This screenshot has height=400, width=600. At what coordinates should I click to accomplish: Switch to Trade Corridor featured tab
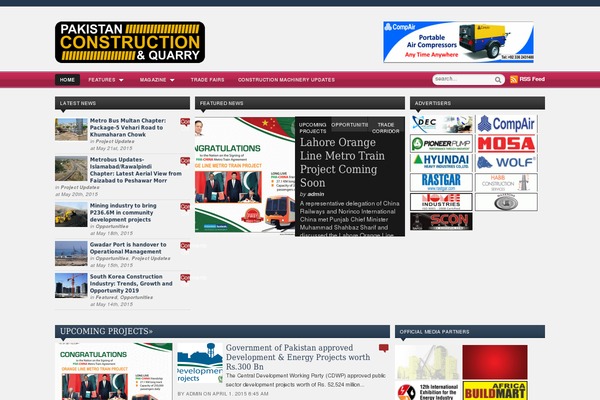point(386,128)
